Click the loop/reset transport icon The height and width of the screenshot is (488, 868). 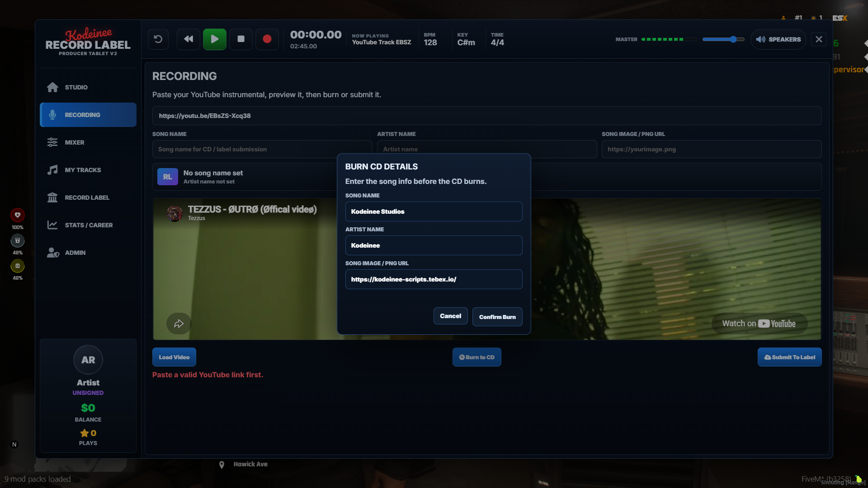click(x=158, y=39)
